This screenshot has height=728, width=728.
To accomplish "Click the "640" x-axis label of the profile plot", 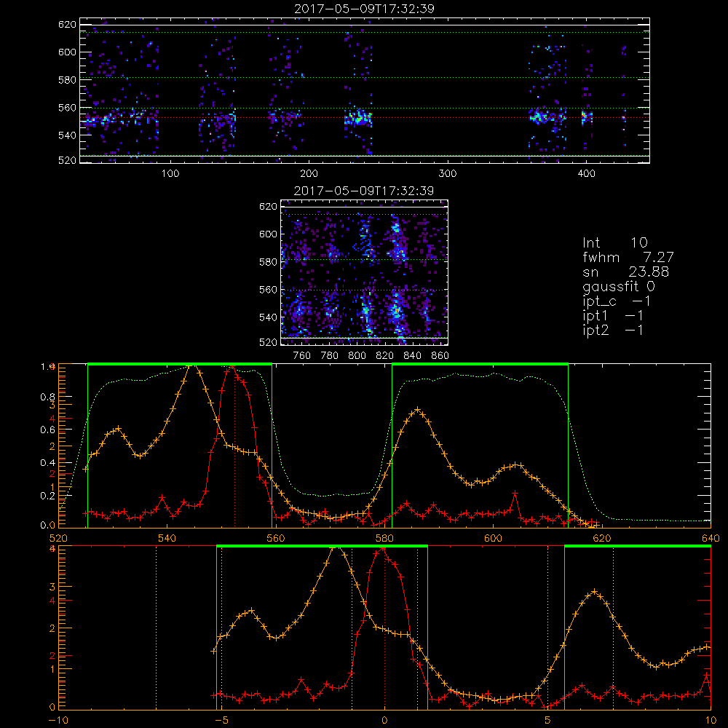I will (x=711, y=538).
